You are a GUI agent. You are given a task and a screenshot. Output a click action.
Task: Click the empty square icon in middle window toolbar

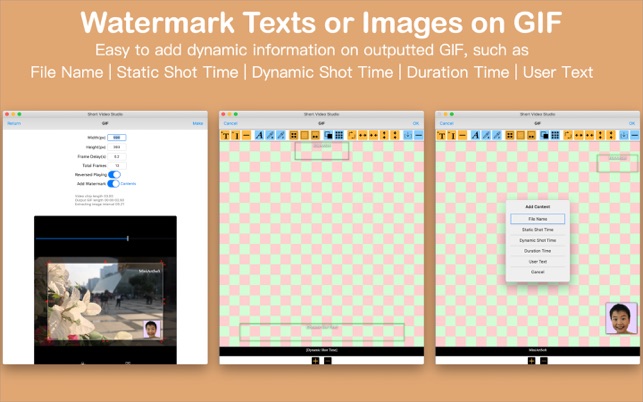coord(305,135)
